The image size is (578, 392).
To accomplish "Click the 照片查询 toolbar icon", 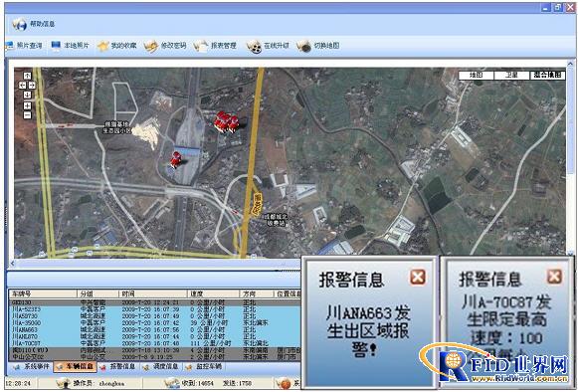I will (x=10, y=46).
